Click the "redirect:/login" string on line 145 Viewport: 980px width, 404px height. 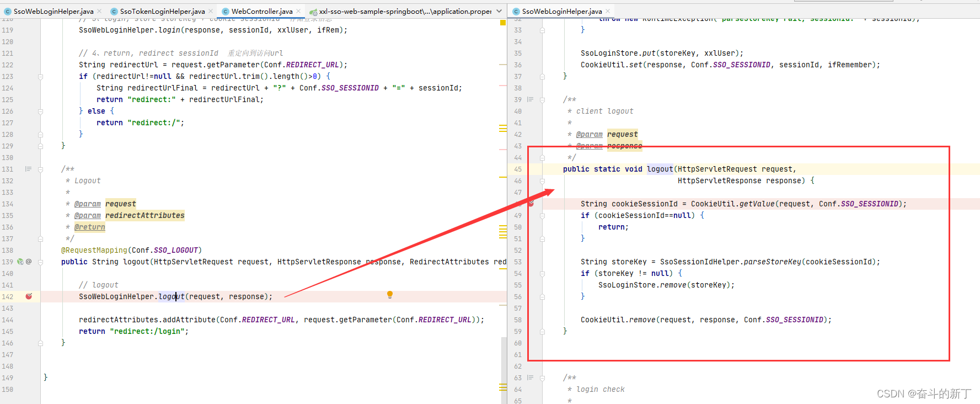[x=147, y=331]
